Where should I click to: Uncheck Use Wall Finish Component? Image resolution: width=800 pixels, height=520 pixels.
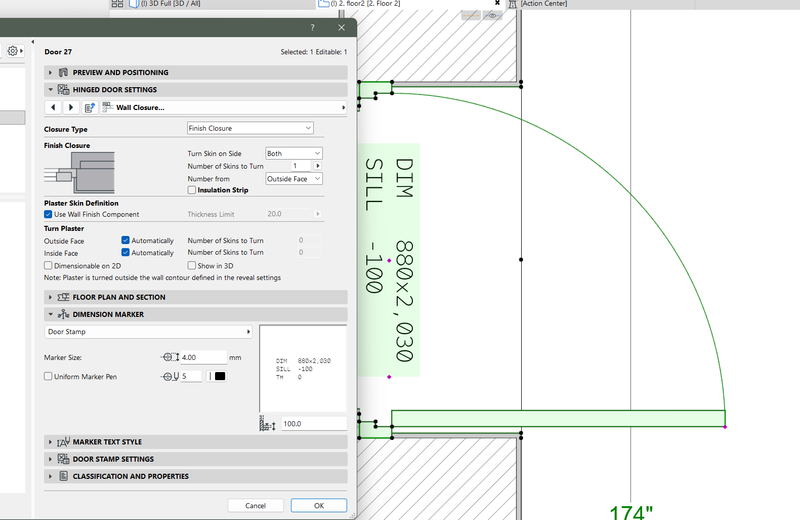[x=48, y=214]
